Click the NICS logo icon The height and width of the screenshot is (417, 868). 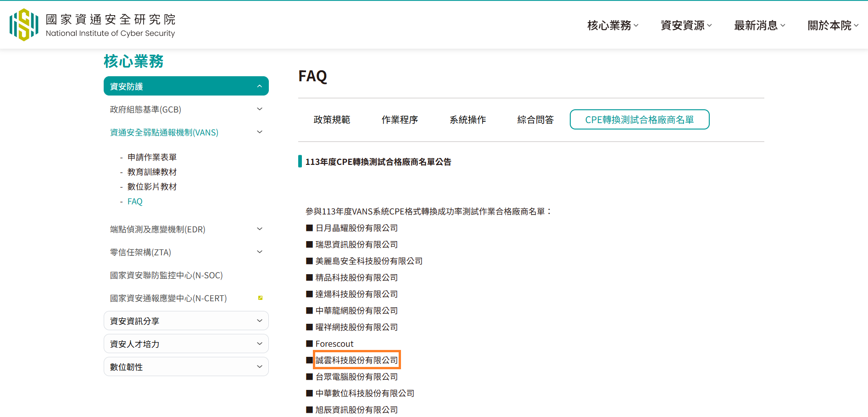(24, 25)
